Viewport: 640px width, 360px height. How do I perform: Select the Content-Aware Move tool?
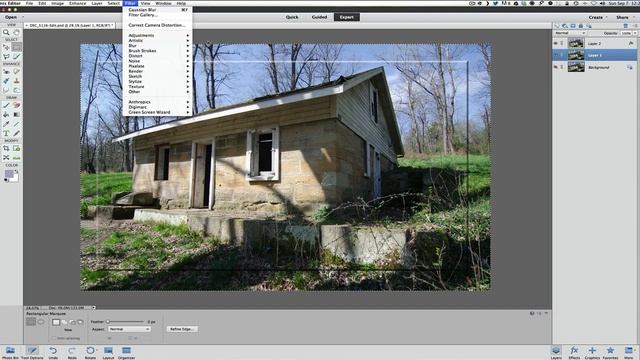pyautogui.click(x=6, y=158)
